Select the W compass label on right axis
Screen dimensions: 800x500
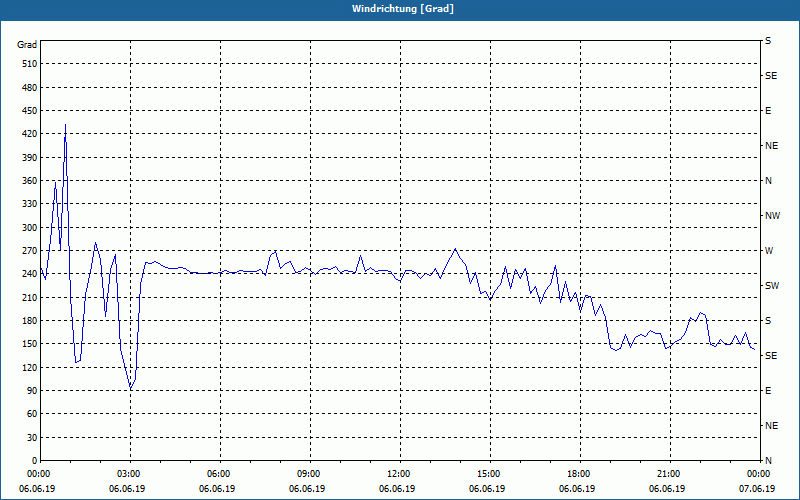click(x=769, y=251)
